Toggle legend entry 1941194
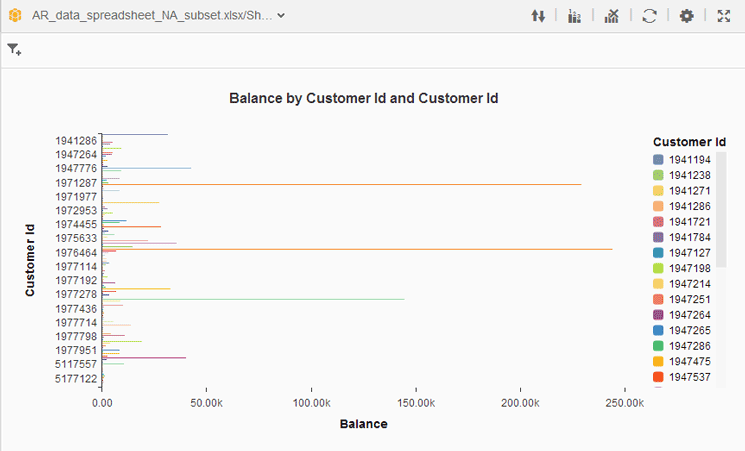 pos(689,160)
